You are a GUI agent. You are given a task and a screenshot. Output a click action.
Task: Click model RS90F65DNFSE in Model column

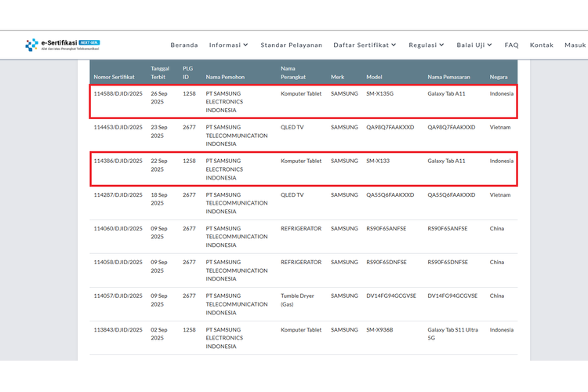(387, 262)
